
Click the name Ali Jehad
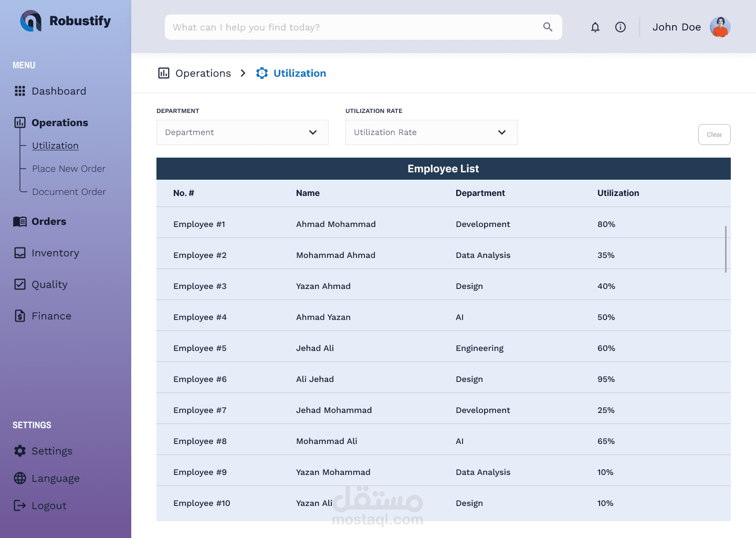(x=315, y=379)
